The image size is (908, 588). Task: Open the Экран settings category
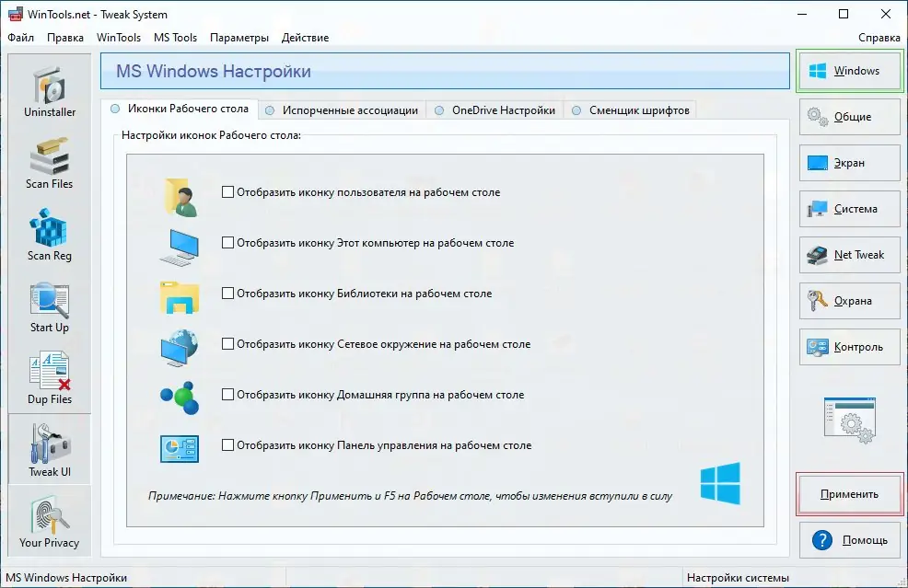[x=849, y=163]
